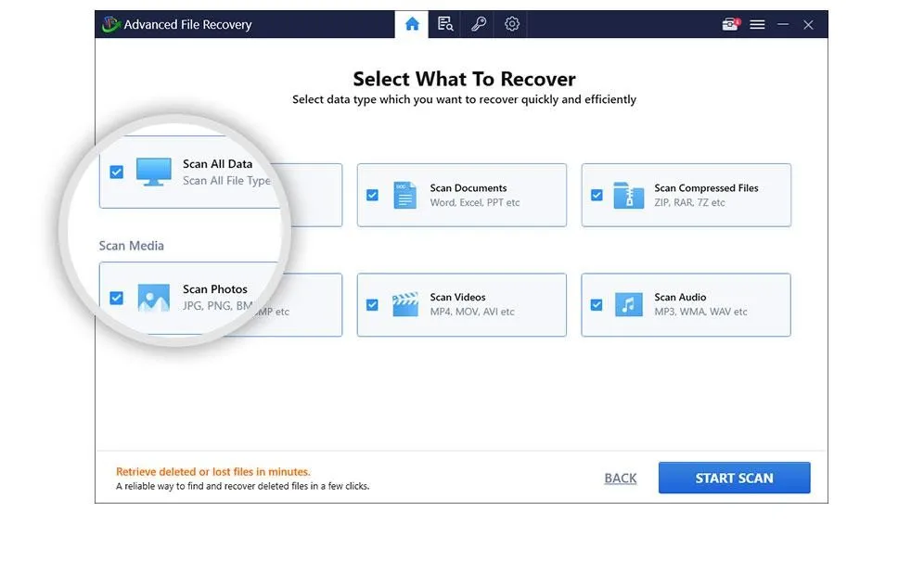Uncheck the Scan All Data checkbox
Screen dimensions: 924x575
coord(116,172)
